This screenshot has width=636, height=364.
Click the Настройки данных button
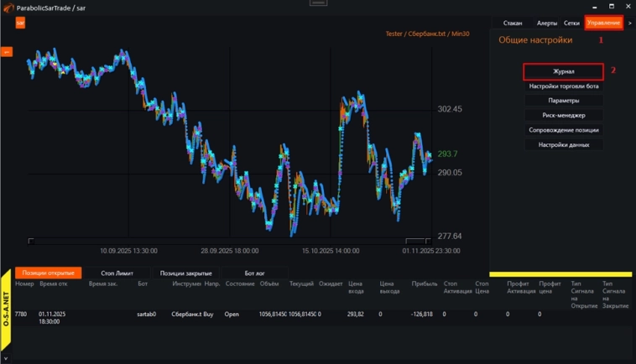(x=563, y=144)
